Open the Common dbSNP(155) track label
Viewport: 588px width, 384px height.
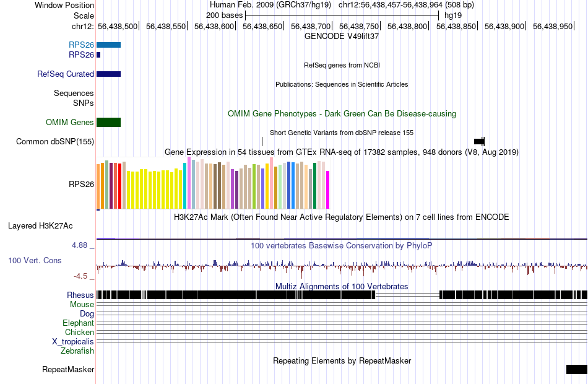click(x=54, y=141)
